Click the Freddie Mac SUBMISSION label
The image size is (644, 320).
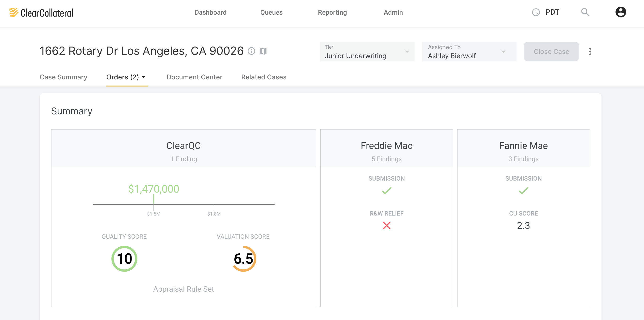(x=386, y=178)
